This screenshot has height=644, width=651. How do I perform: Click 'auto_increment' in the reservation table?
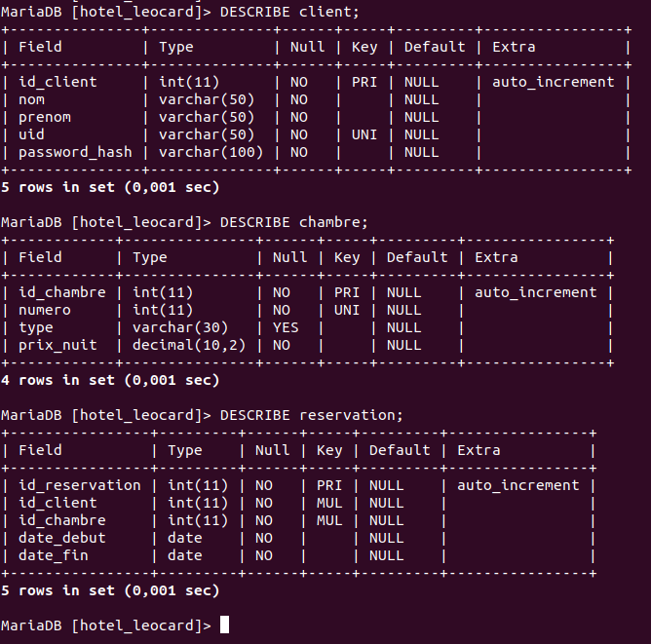[517, 485]
